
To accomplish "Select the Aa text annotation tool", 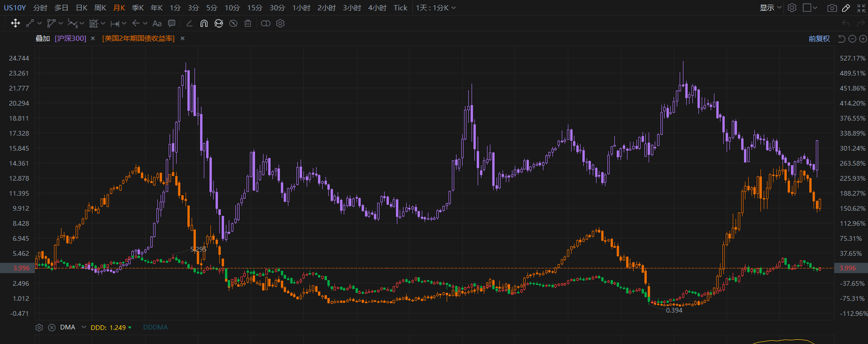I will click(x=157, y=23).
